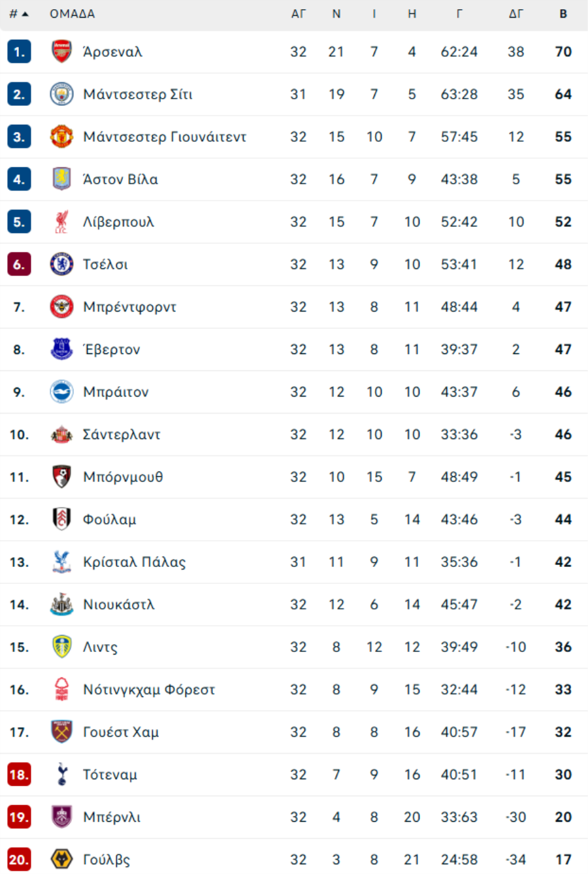Click the red position 18 relegation badge
Image resolution: width=588 pixels, height=874 pixels.
tap(19, 775)
